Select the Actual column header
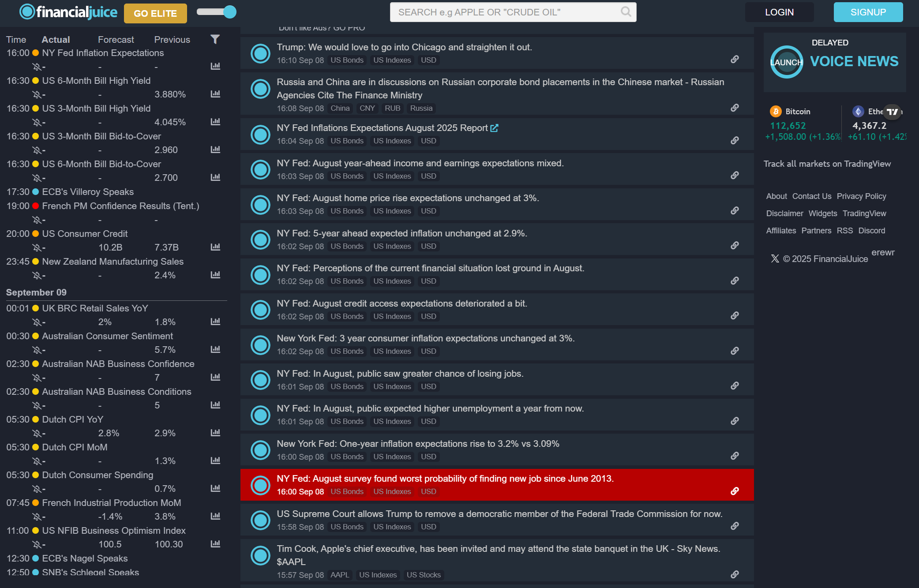The width and height of the screenshot is (919, 588). click(56, 40)
